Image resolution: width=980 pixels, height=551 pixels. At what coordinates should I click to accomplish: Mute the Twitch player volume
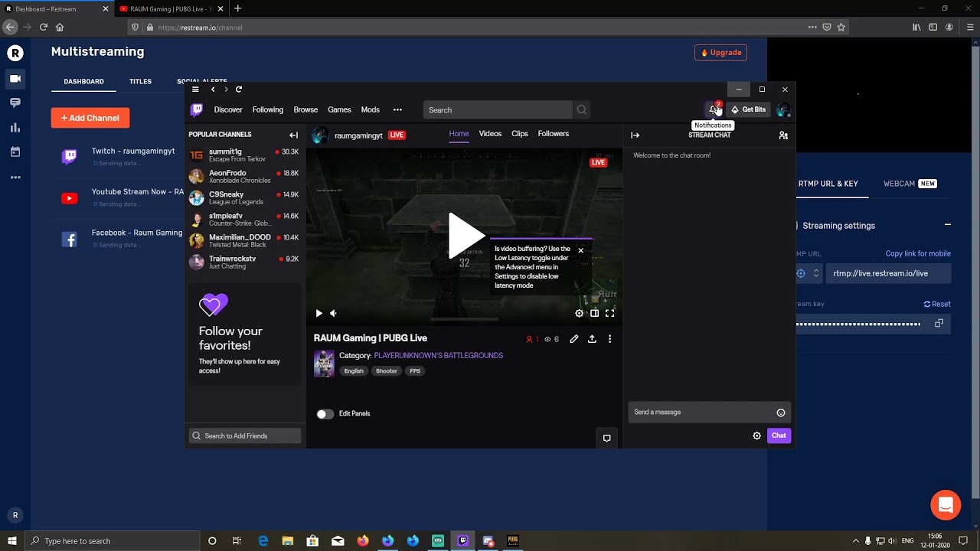(333, 313)
